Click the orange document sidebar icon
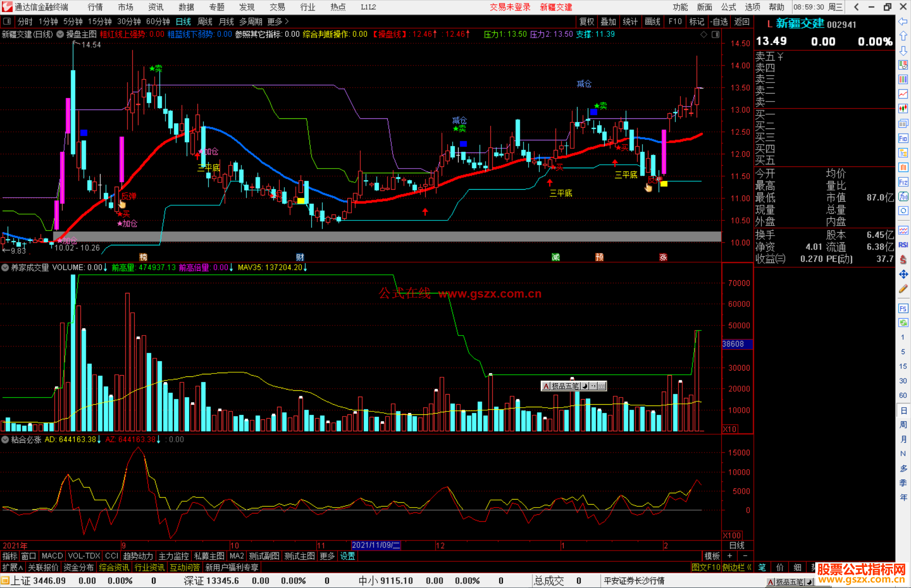The height and width of the screenshot is (588, 911). coord(903,167)
